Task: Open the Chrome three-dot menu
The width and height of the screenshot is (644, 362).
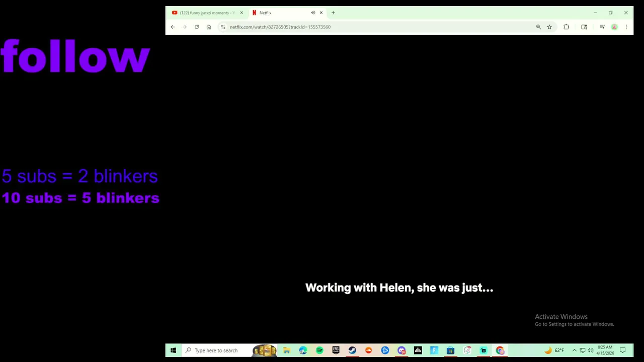Action: point(626,27)
